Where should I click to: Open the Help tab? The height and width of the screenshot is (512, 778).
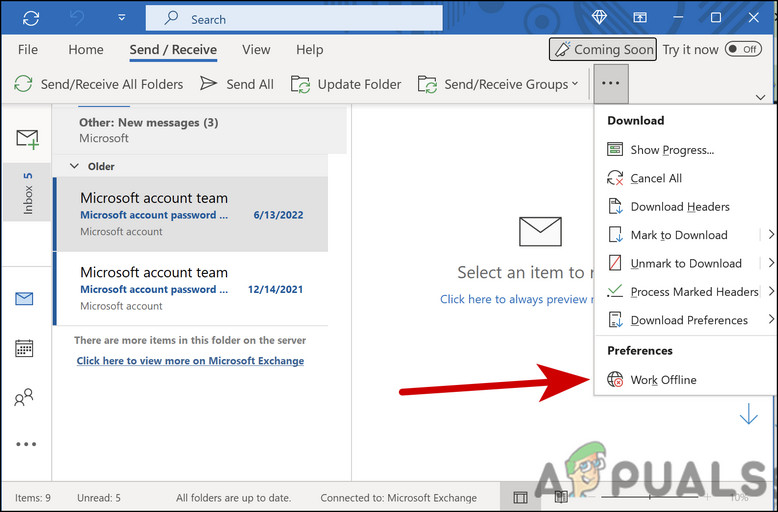[x=310, y=50]
